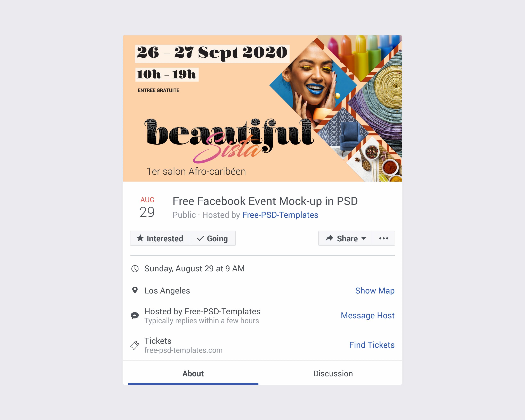Open the three-dots more options menu
This screenshot has height=420, width=525.
tap(383, 238)
